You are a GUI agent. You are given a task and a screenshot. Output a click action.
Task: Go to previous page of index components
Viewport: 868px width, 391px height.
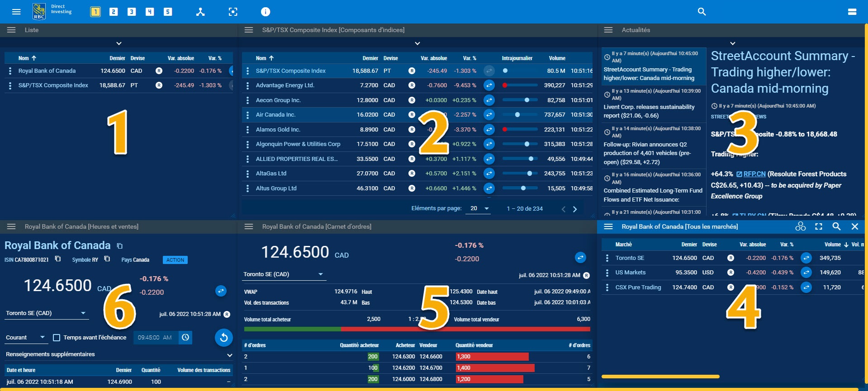coord(563,209)
